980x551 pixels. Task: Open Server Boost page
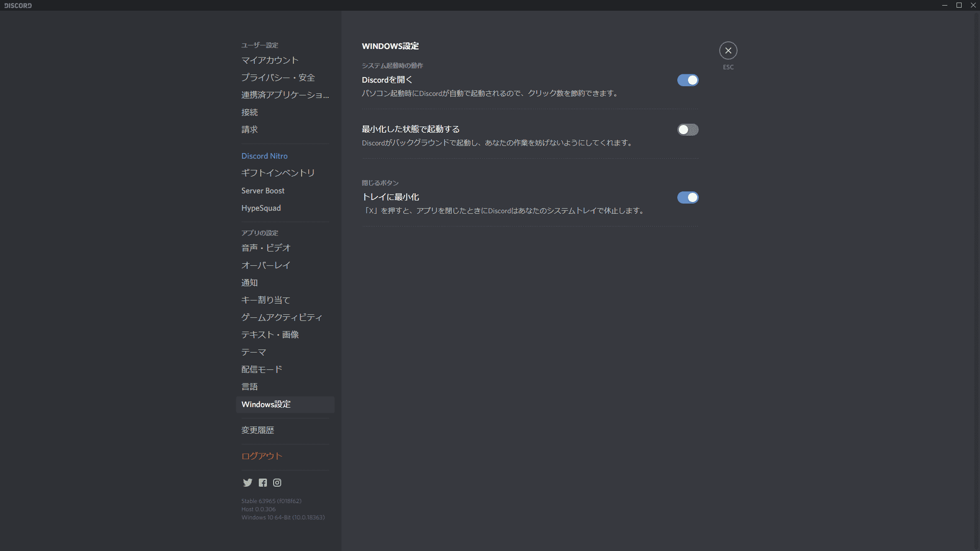[x=285, y=191]
